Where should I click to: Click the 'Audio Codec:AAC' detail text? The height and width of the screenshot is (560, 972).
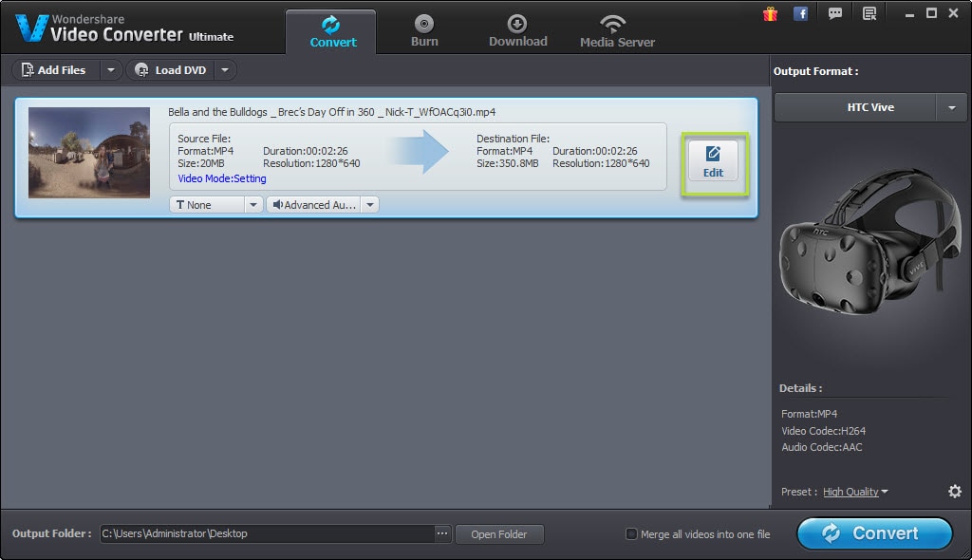coord(821,447)
